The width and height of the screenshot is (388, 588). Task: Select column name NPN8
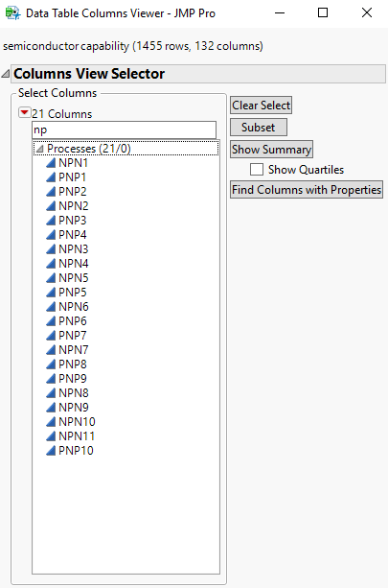(73, 392)
